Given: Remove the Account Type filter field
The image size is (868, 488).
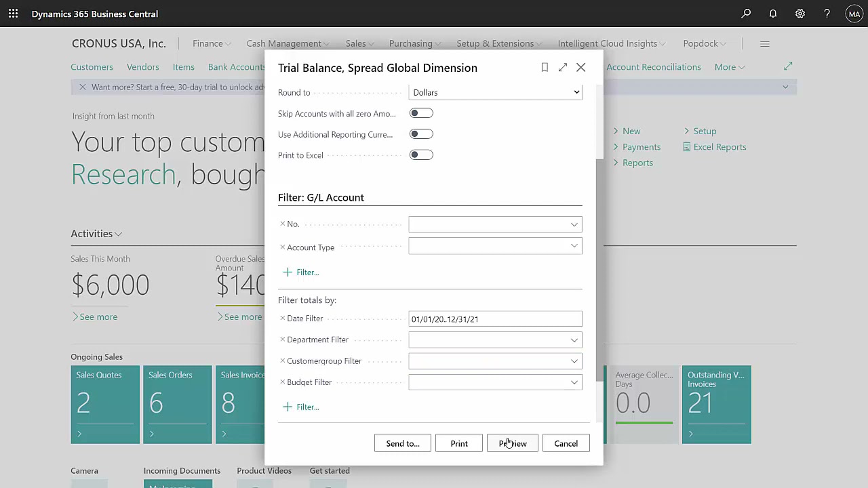Looking at the screenshot, I should [283, 247].
